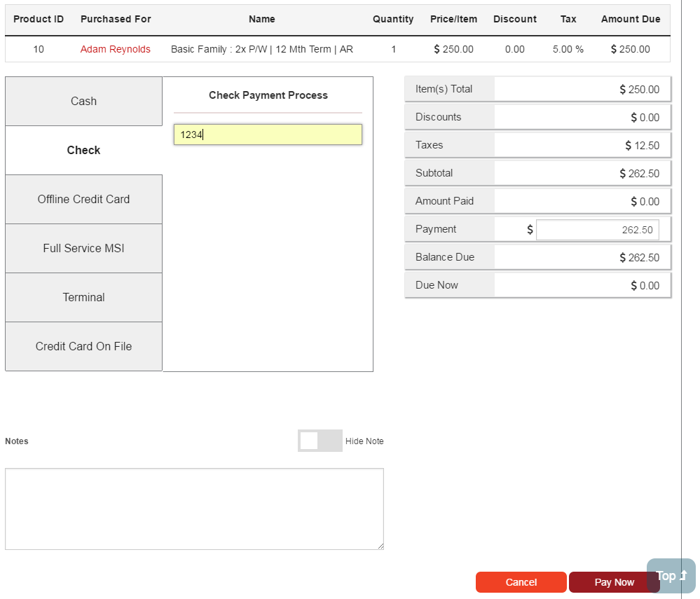Switch to the Check payment tab
Viewport: 700px width, 599px height.
point(83,151)
